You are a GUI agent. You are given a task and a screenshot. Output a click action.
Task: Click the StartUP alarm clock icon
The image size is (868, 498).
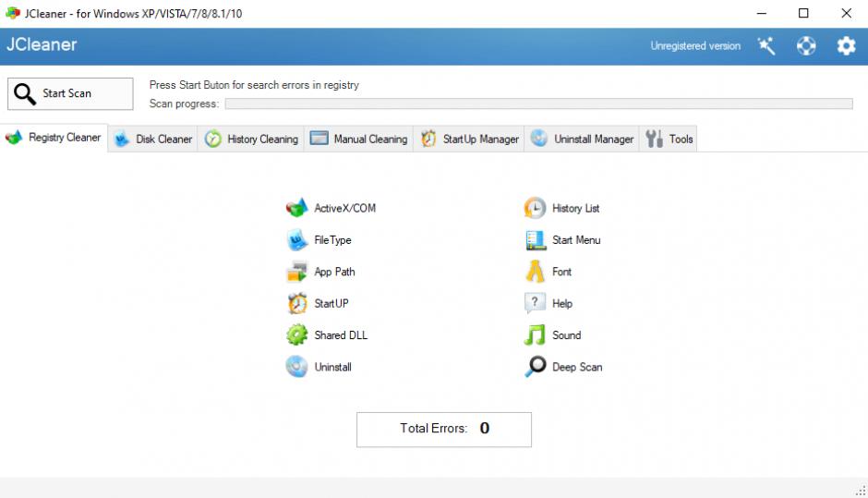click(x=296, y=303)
